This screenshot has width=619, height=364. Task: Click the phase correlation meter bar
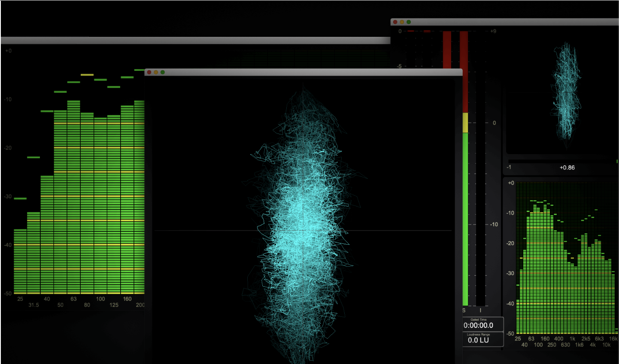coord(562,161)
